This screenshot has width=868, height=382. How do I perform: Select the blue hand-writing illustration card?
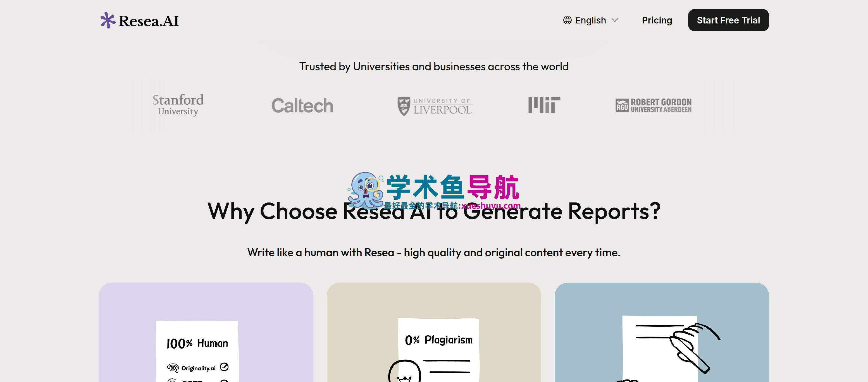[x=661, y=332]
